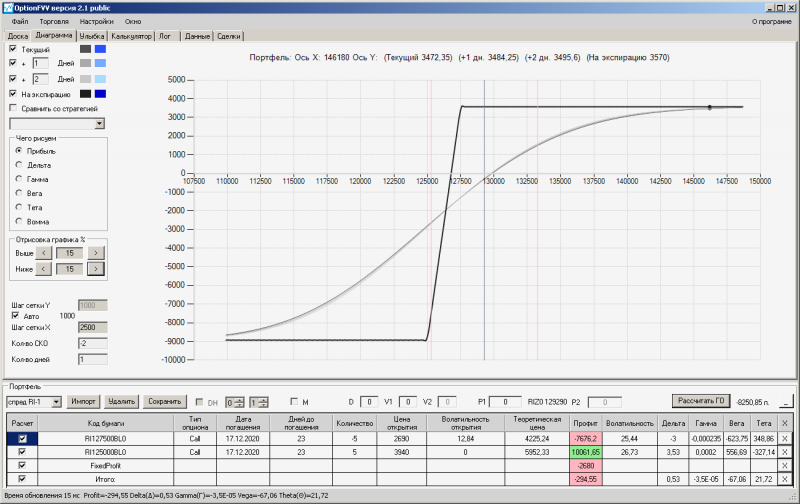Enable the M checkbox
The image size is (800, 504).
point(294,401)
